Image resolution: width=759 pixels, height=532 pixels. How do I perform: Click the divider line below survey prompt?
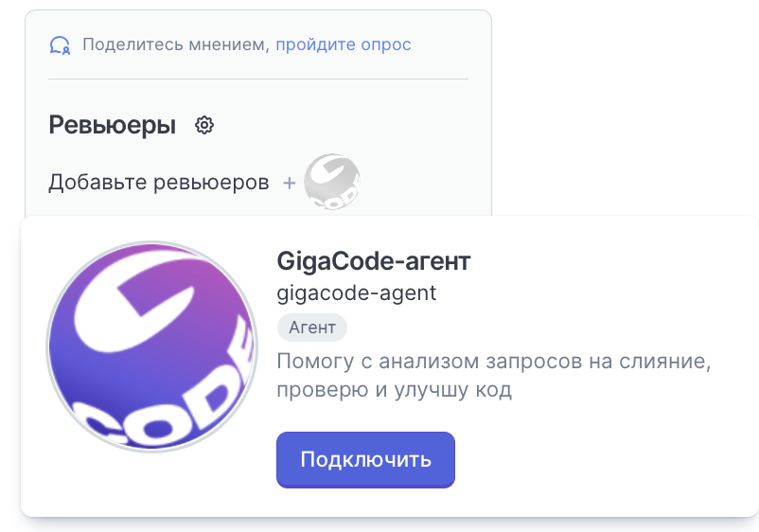(x=258, y=79)
